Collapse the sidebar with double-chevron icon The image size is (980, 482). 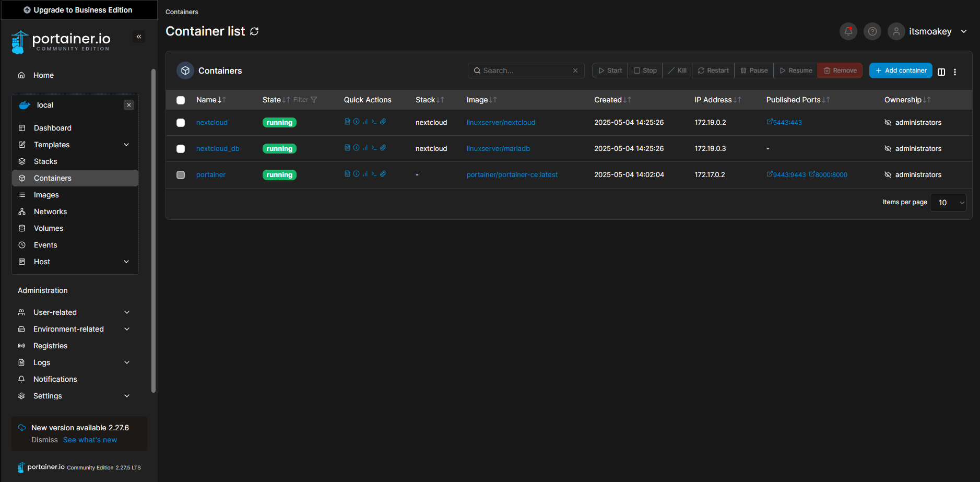(x=139, y=37)
